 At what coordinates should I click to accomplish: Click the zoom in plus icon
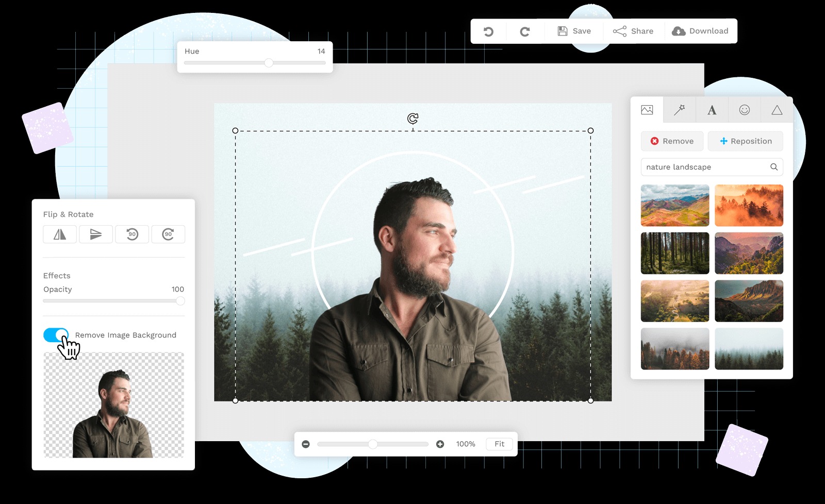tap(440, 444)
